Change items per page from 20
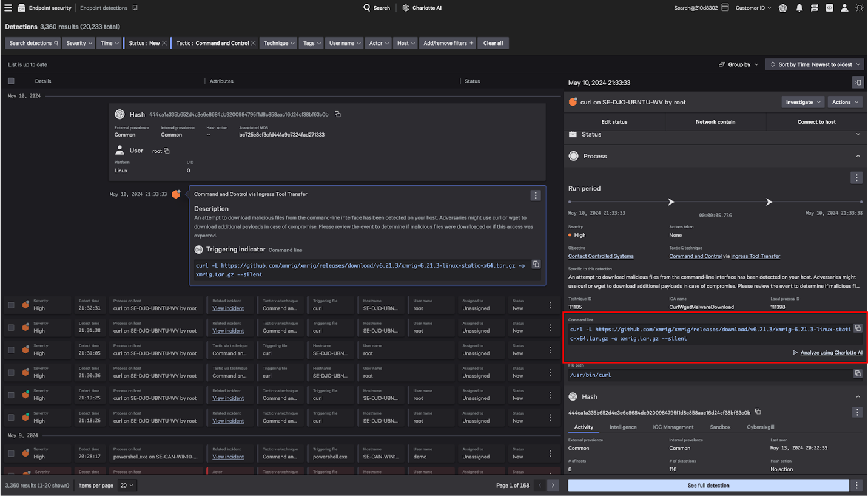868x496 pixels. click(x=127, y=485)
